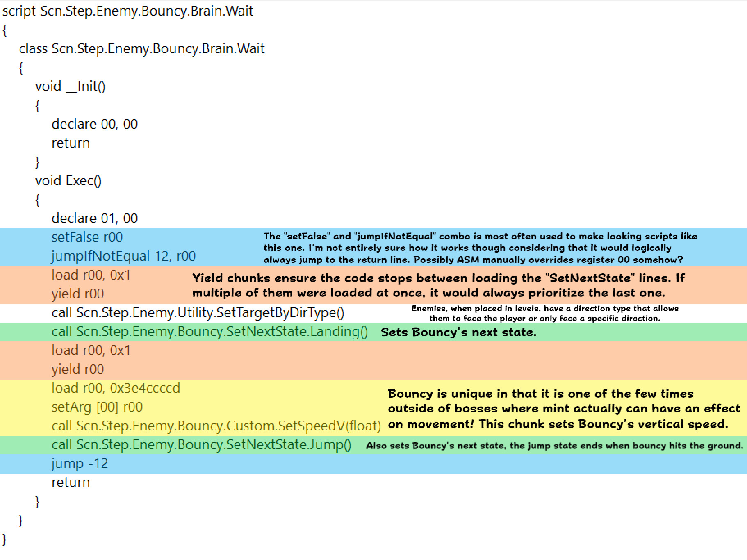The image size is (747, 560).
Task: Select the void __Init() function header
Action: [70, 87]
